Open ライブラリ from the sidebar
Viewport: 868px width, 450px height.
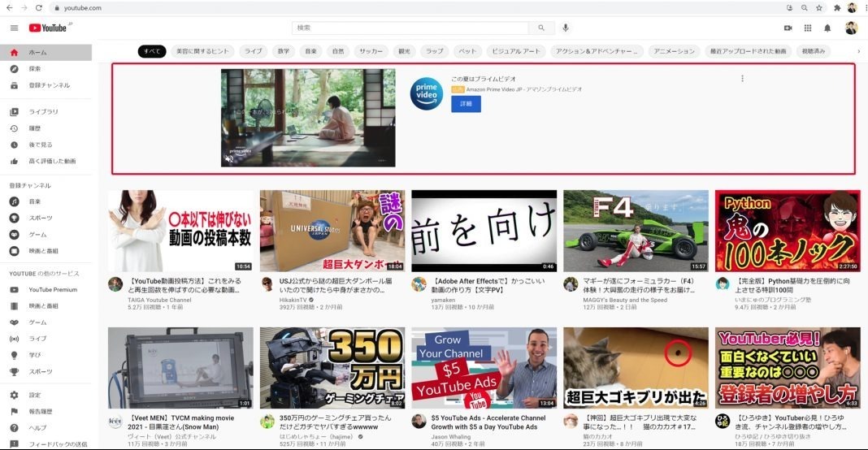[x=46, y=112]
